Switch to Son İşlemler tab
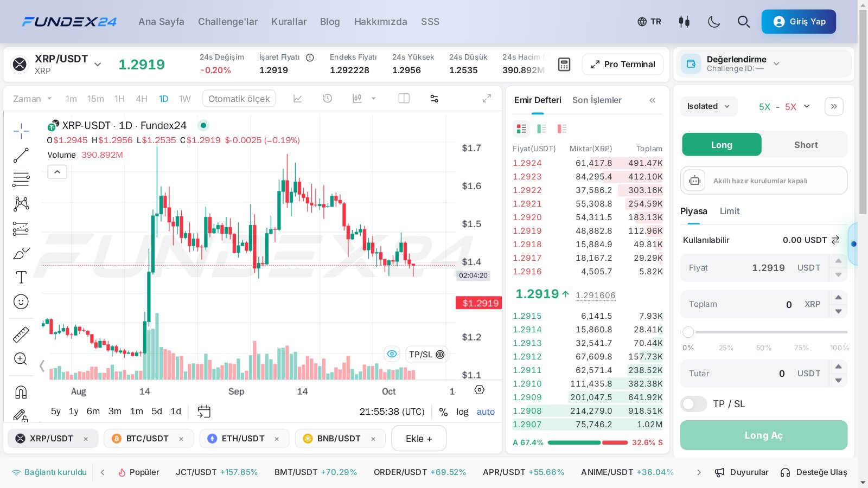Viewport: 868px width, 488px height. (x=597, y=100)
